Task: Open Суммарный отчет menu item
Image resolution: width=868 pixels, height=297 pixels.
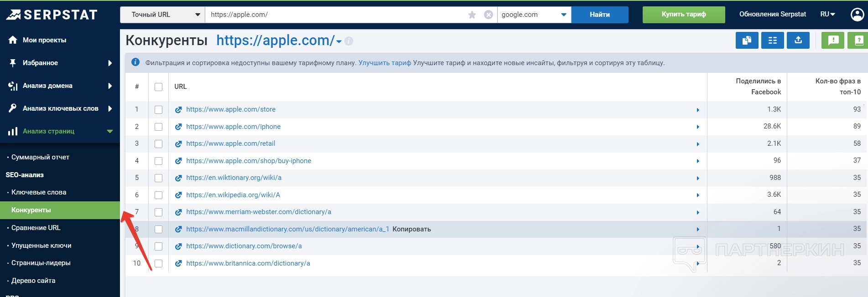Action: 40,157
